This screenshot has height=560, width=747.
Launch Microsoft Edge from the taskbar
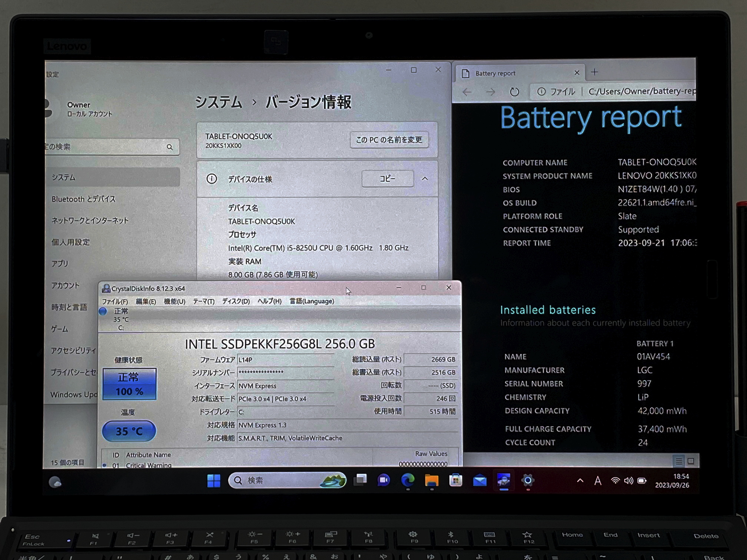pos(408,480)
